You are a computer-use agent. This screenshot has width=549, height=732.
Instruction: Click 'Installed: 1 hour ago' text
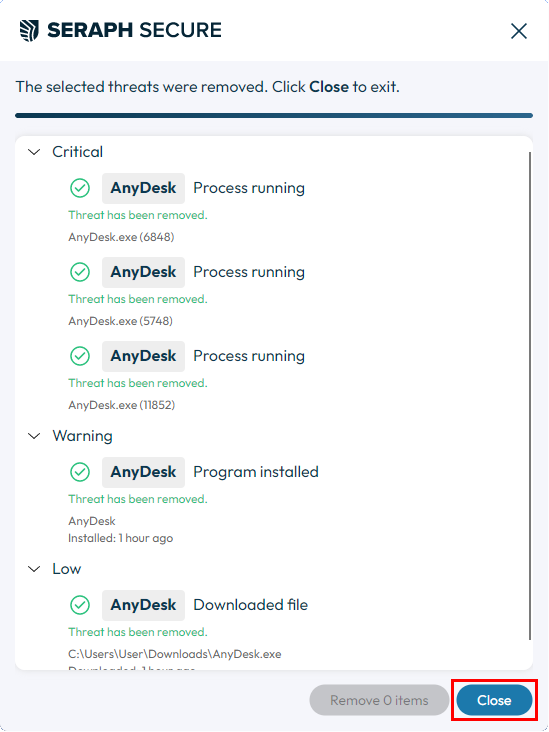(120, 538)
